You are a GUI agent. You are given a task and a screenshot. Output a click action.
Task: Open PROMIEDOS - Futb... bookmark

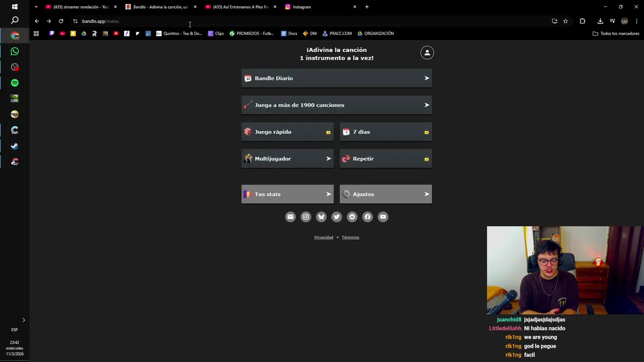[x=252, y=34]
